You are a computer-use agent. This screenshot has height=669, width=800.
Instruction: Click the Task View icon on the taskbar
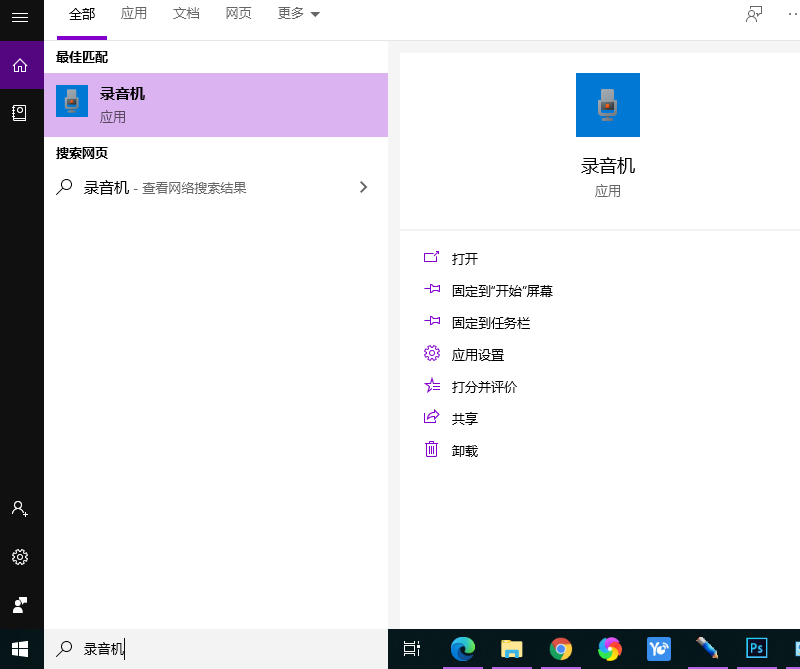tap(412, 649)
